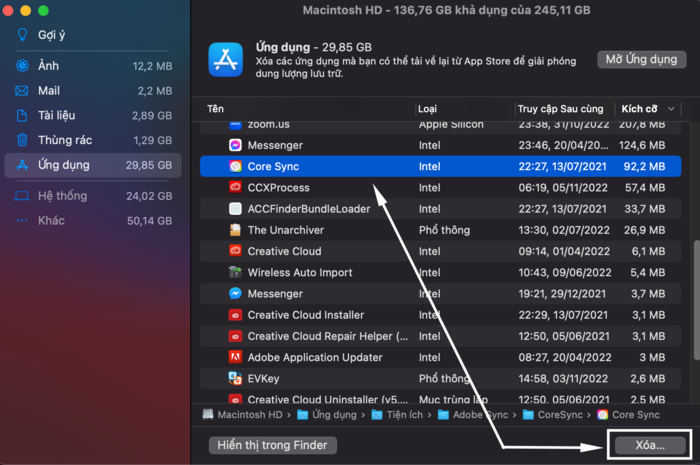This screenshot has width=700, height=465.
Task: Sort by the Tên column header
Action: coord(308,109)
